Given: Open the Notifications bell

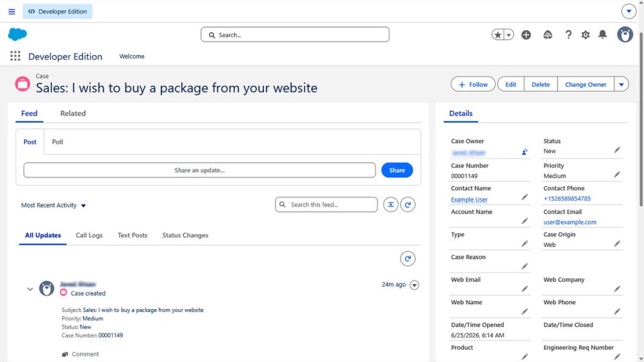Looking at the screenshot, I should tap(602, 35).
